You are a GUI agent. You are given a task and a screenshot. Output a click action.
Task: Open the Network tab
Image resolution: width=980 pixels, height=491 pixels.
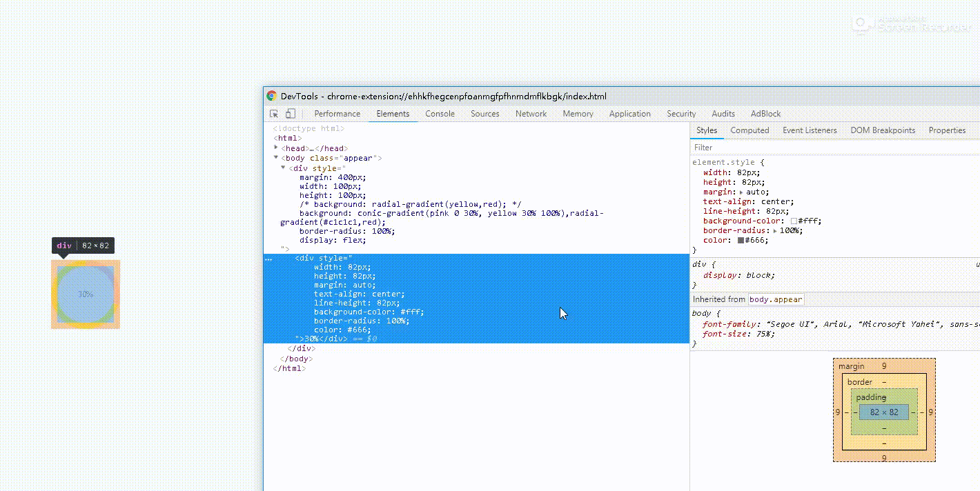coord(531,114)
